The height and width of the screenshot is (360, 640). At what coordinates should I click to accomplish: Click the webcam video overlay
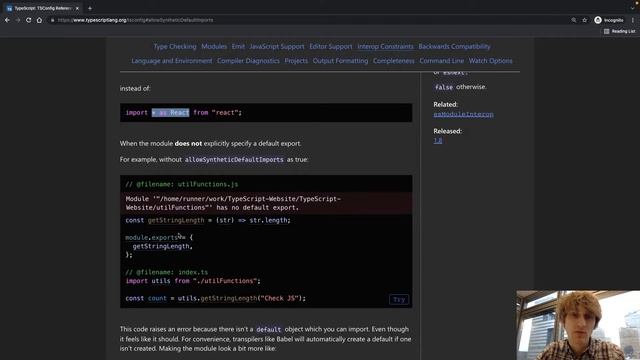[578, 325]
